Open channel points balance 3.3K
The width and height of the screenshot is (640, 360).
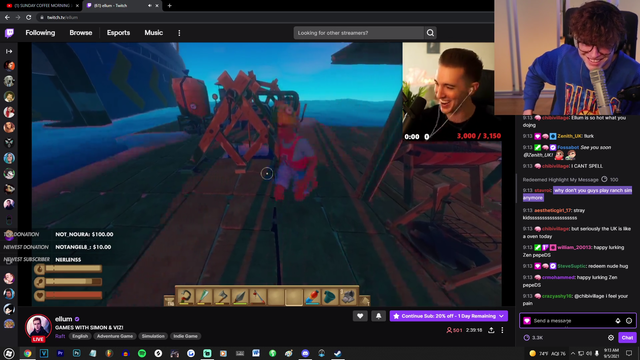coord(533,338)
